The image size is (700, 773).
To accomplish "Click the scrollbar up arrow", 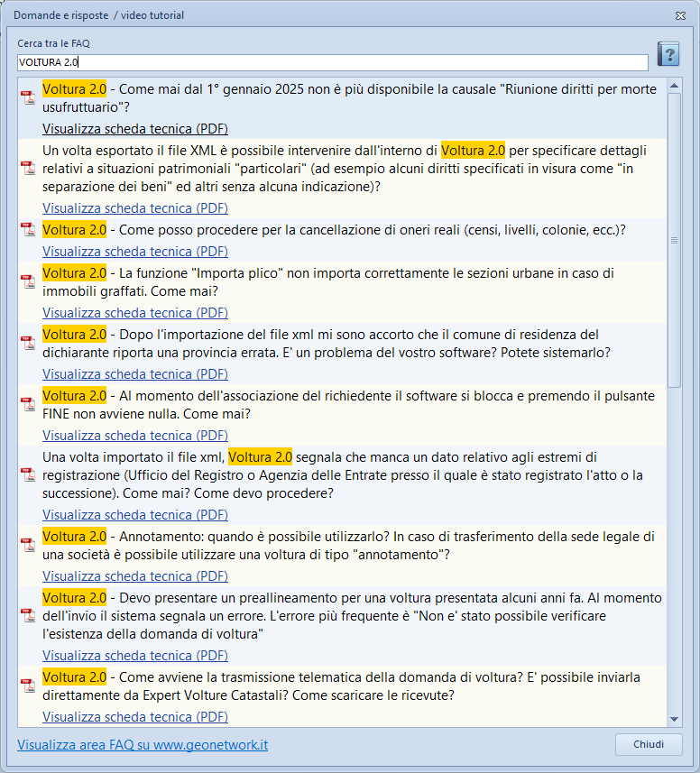I will tap(675, 86).
